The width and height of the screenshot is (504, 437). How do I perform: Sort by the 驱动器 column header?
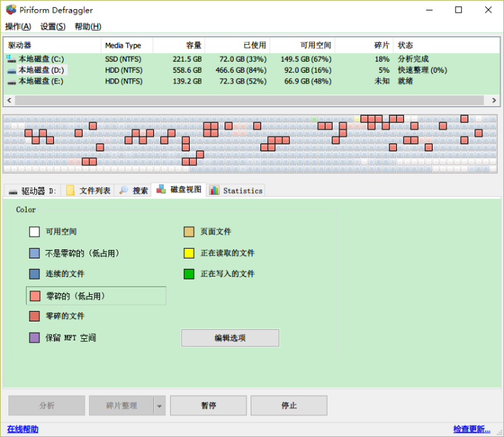click(x=52, y=46)
